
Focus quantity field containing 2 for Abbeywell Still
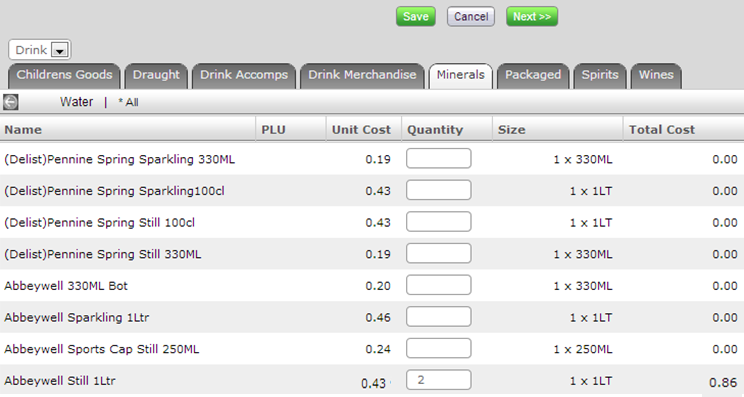click(438, 380)
